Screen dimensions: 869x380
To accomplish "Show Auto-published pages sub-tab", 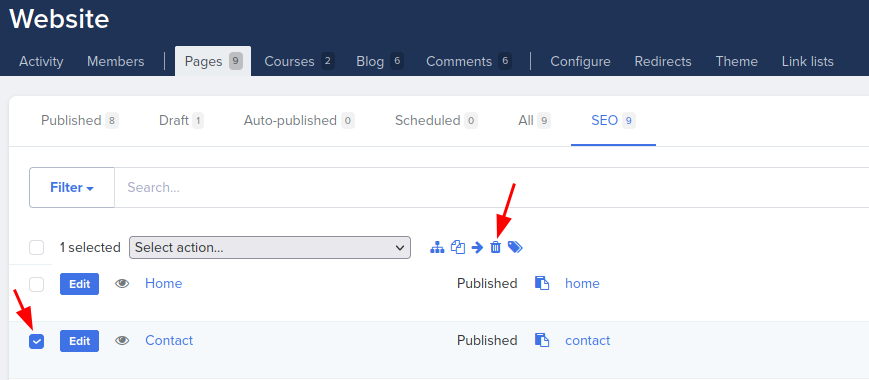I will (299, 121).
